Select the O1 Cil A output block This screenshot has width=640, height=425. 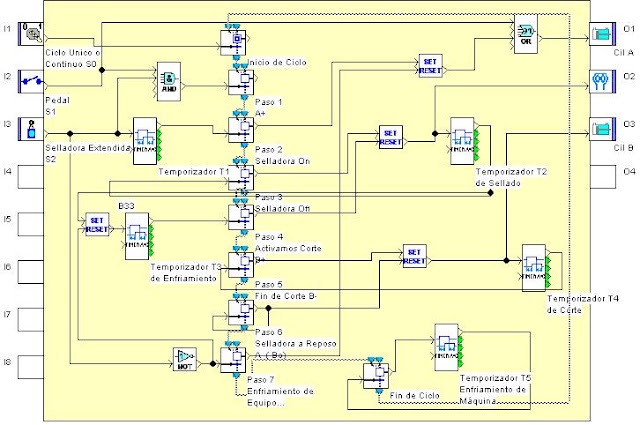(x=602, y=34)
